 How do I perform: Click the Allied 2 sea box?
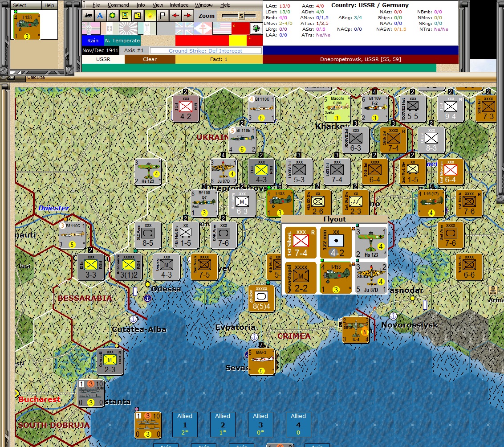click(223, 424)
